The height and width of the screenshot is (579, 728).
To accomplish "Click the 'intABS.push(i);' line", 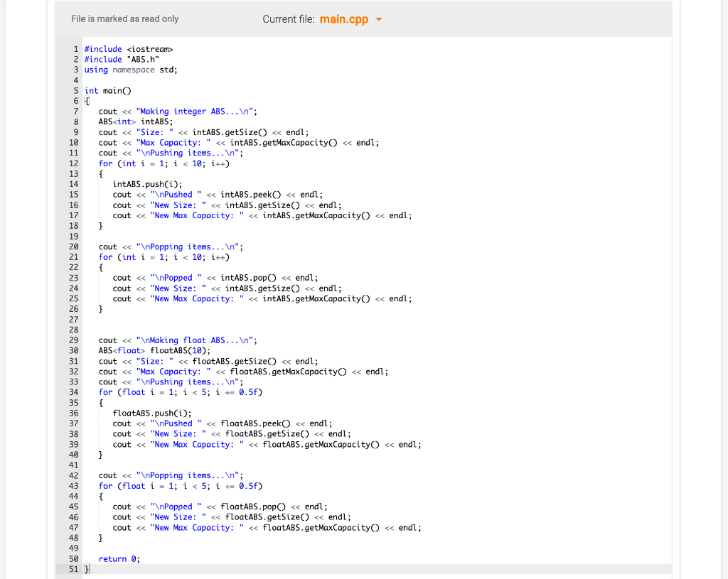I will 147,184.
